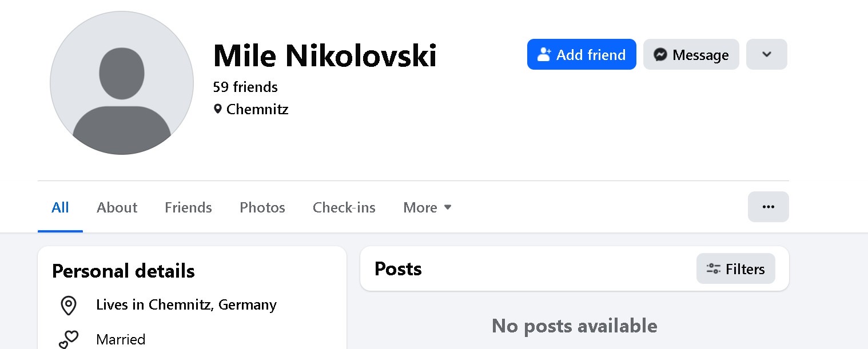This screenshot has width=868, height=349.
Task: Click the hearts relationship status icon
Action: (x=69, y=339)
